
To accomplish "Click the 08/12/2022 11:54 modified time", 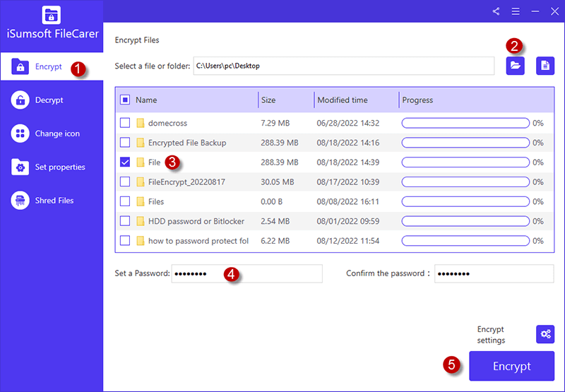I will tap(347, 241).
